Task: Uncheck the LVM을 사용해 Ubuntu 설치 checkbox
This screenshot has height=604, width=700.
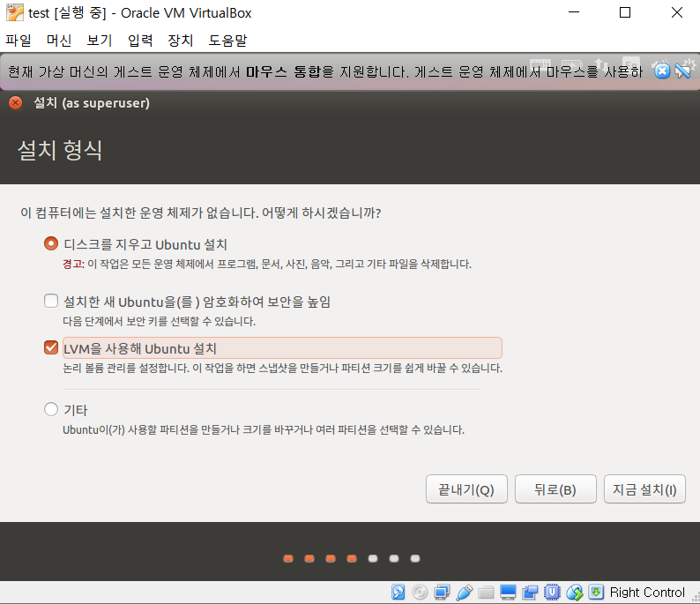Action: [x=51, y=347]
